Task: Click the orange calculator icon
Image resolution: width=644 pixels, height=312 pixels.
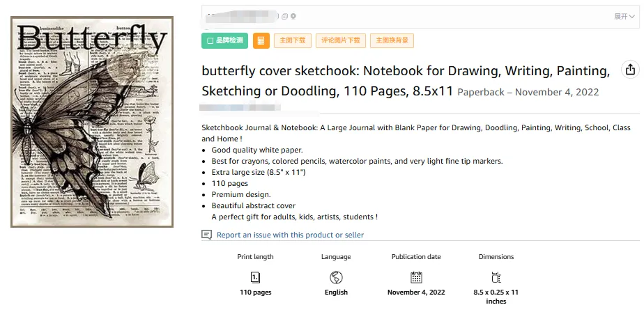Action: [261, 41]
